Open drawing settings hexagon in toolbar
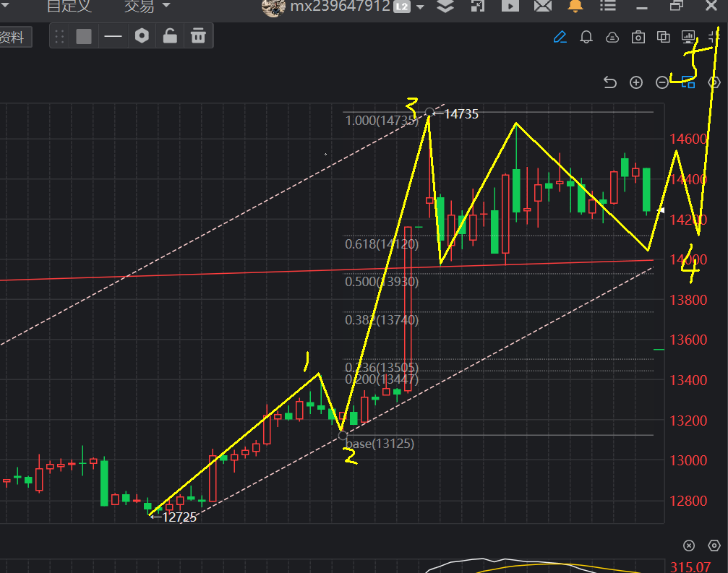 (142, 35)
